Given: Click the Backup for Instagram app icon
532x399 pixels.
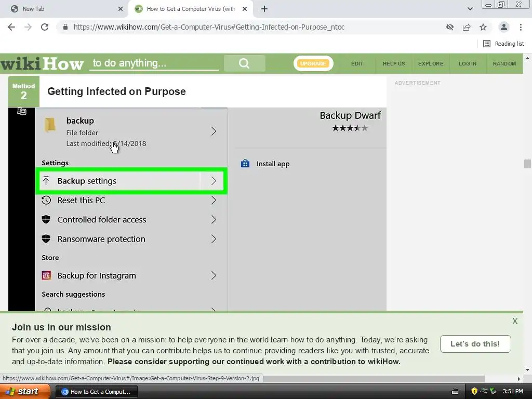Looking at the screenshot, I should pos(46,275).
